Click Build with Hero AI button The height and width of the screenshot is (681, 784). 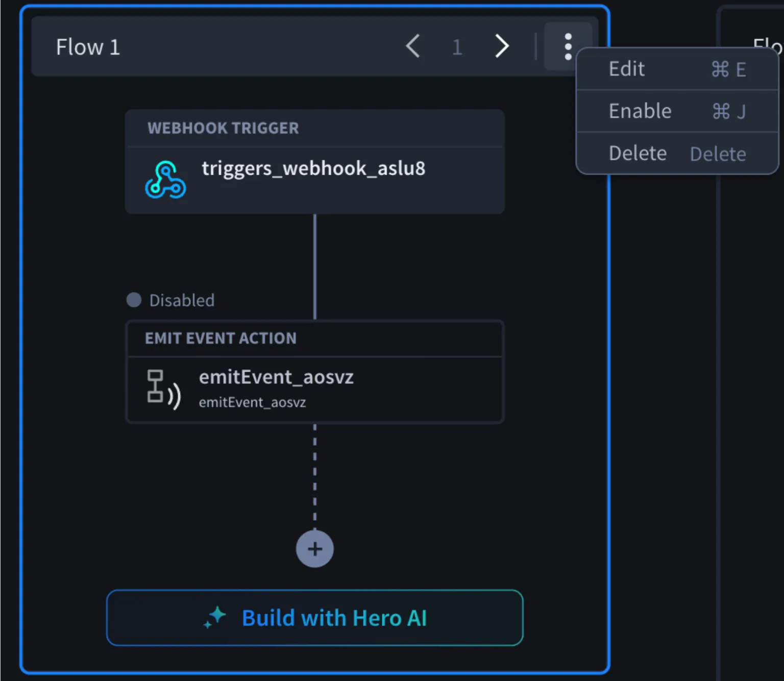(x=315, y=618)
